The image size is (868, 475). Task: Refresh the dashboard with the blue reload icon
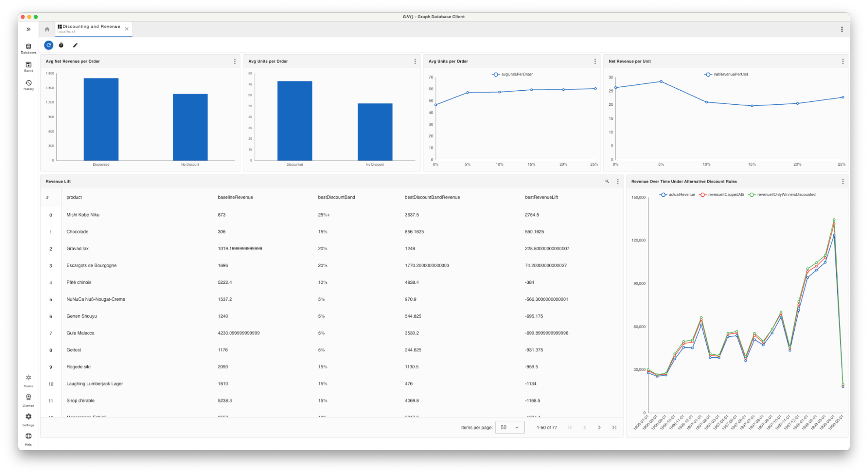point(48,45)
